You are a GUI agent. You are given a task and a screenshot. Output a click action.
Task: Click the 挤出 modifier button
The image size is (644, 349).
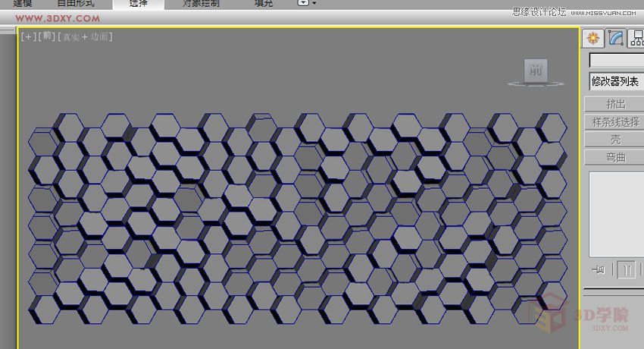pyautogui.click(x=615, y=103)
